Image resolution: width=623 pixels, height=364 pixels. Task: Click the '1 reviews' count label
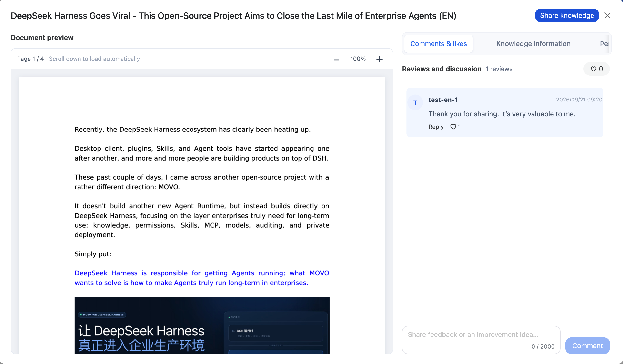pyautogui.click(x=499, y=69)
